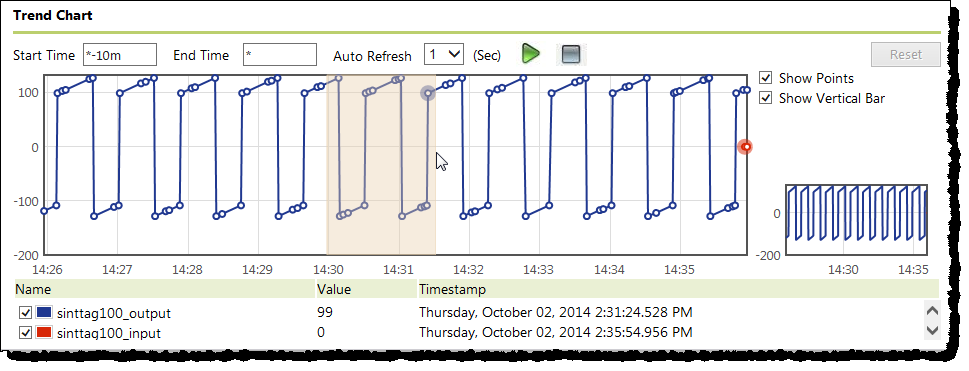Toggle sinttag100_input trace checkbox
969x371 pixels.
pos(25,333)
